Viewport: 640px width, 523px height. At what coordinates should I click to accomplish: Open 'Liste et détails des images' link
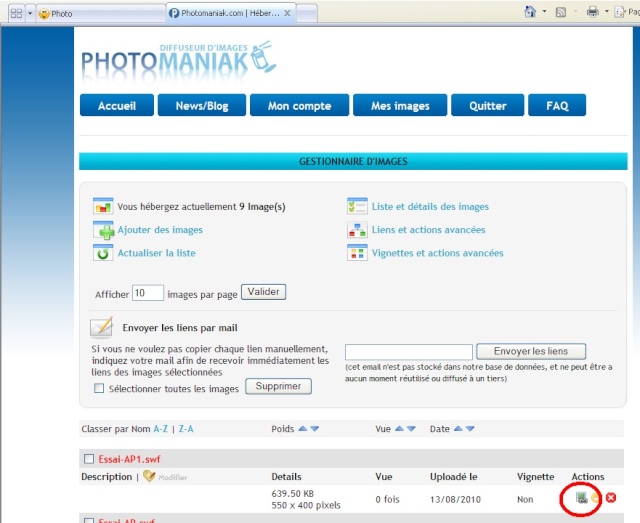click(430, 207)
